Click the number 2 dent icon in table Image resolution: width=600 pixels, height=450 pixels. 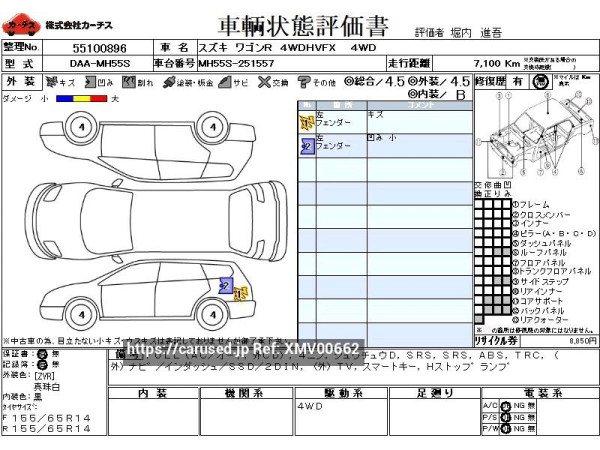click(307, 147)
